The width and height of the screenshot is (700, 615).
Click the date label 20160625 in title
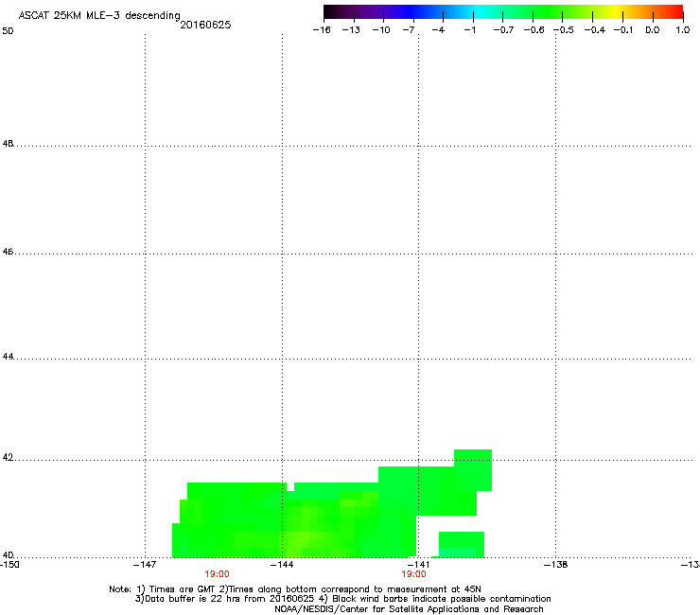coord(205,25)
